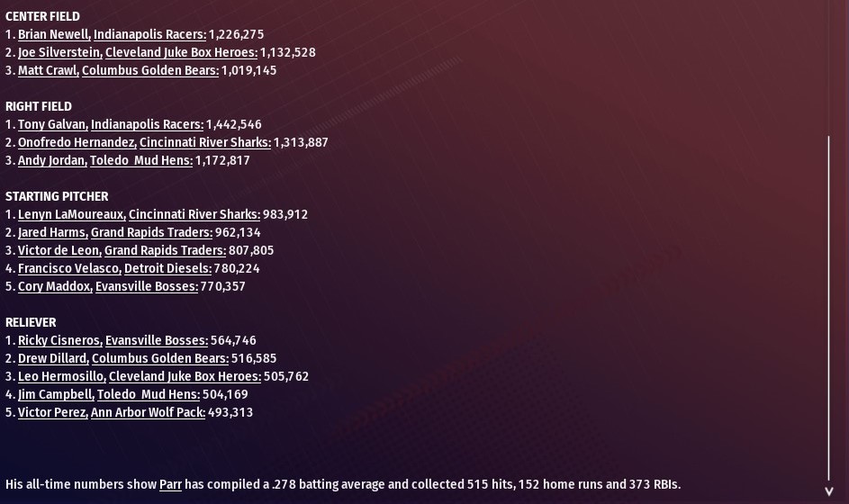This screenshot has height=504, width=849.
Task: Select the Cleveland Juke Box Heroes link beside Leo Hermosillo
Action: click(x=185, y=376)
